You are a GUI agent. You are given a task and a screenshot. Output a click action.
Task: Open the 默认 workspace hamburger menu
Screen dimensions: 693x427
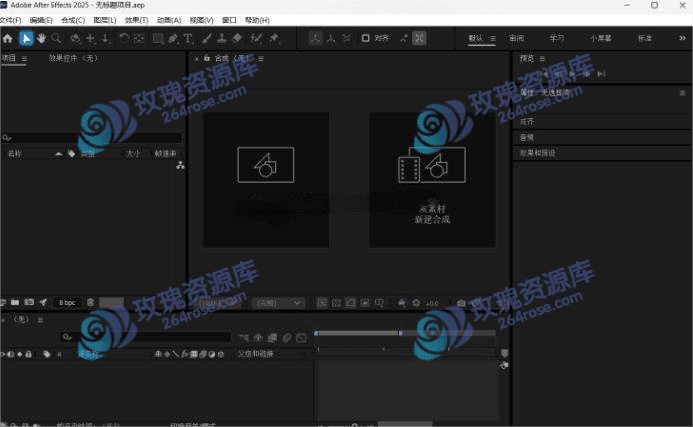point(493,38)
